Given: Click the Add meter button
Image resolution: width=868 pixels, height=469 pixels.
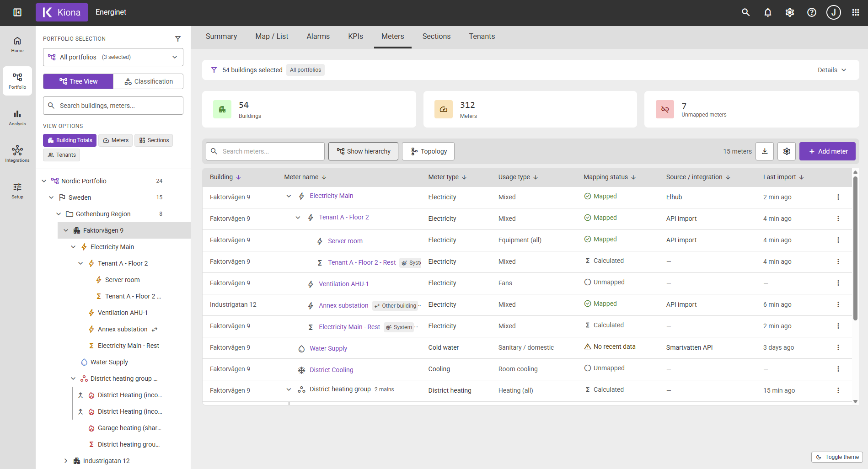Looking at the screenshot, I should (827, 151).
